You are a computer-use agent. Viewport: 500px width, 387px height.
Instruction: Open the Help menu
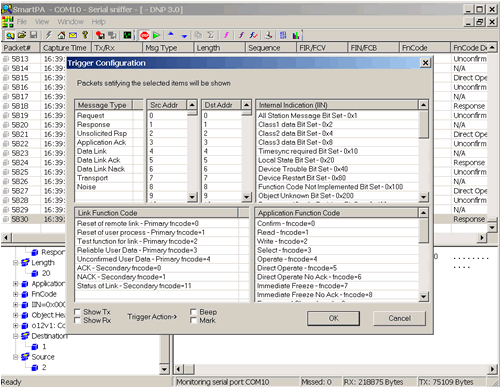pos(98,22)
